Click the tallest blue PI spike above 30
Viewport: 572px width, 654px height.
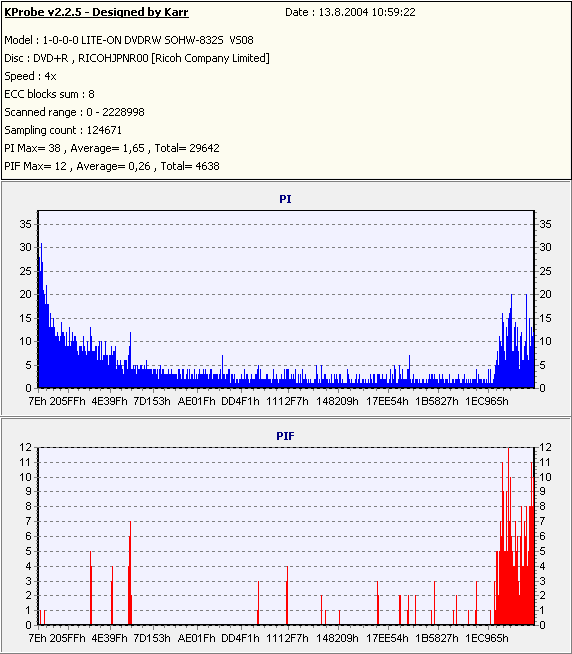41,315
